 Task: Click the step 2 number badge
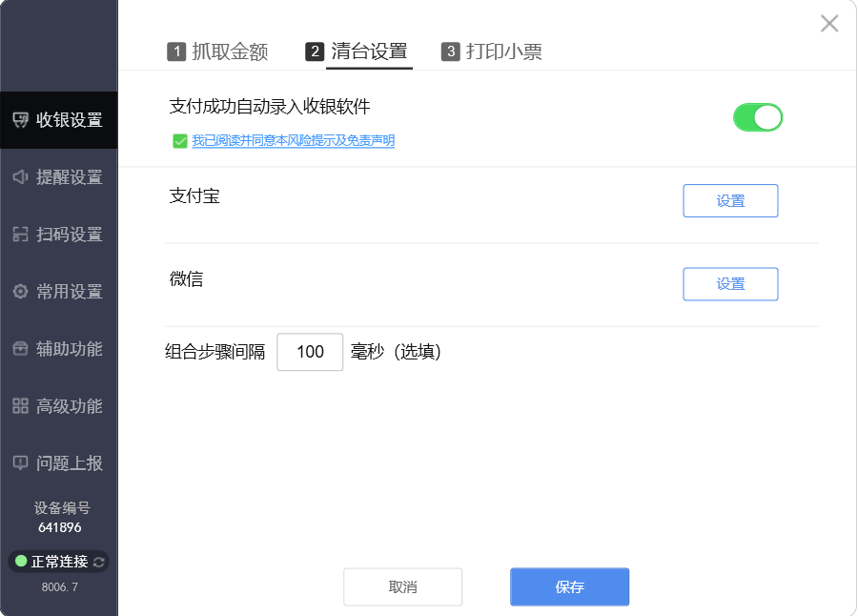click(x=315, y=51)
